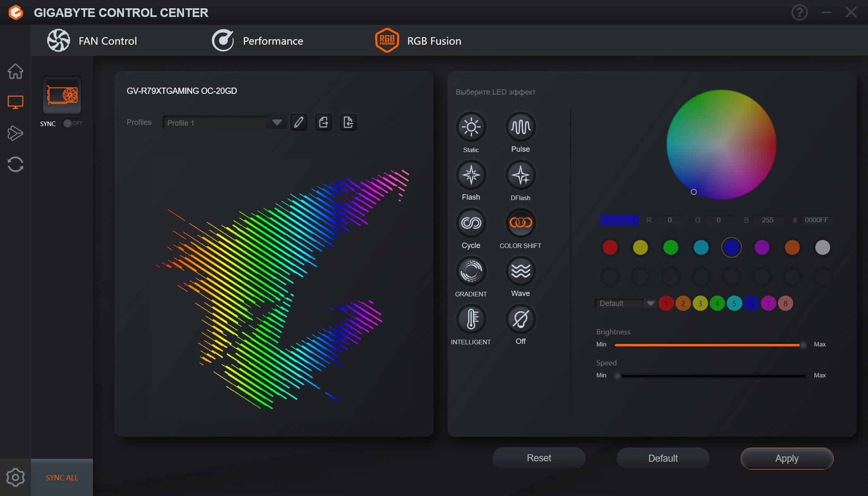This screenshot has height=496, width=868.
Task: Open the Performance tab
Action: pyautogui.click(x=257, y=41)
